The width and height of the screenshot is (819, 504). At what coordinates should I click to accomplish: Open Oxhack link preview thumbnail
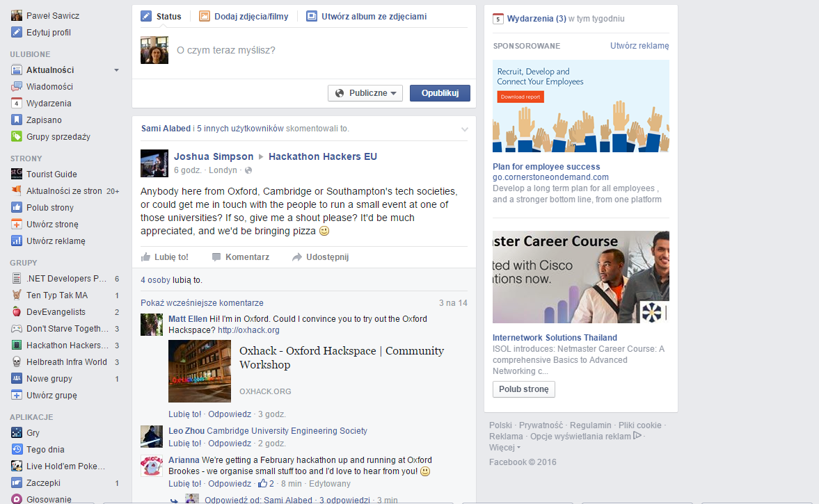(200, 371)
